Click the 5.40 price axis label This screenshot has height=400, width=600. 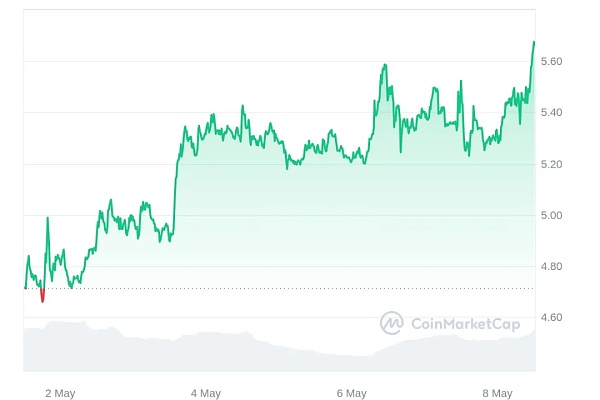(552, 113)
